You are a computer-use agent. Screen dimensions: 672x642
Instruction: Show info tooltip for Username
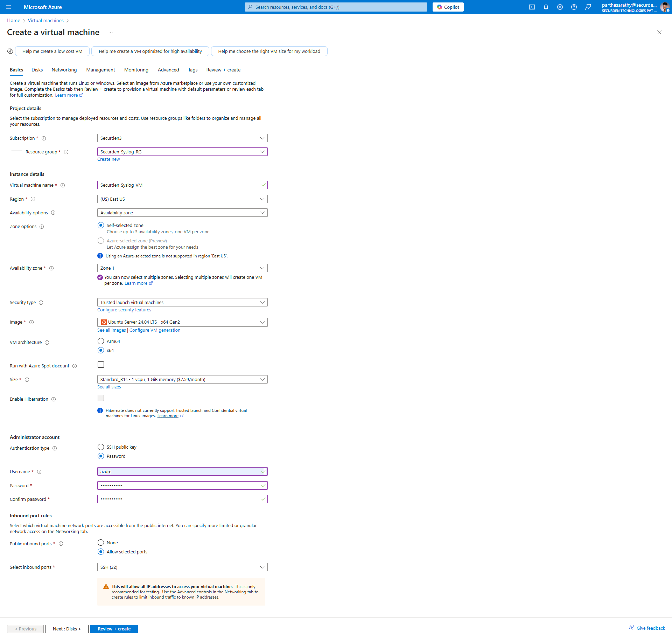[39, 472]
